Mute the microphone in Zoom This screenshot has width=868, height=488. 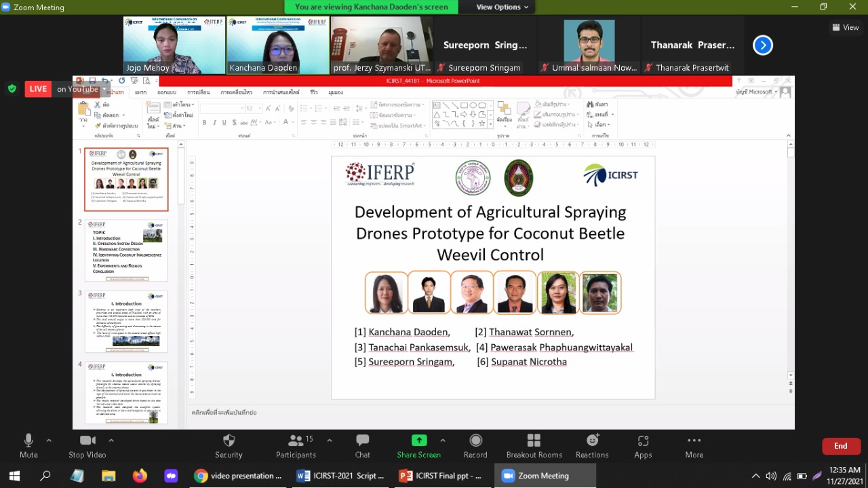tap(28, 446)
